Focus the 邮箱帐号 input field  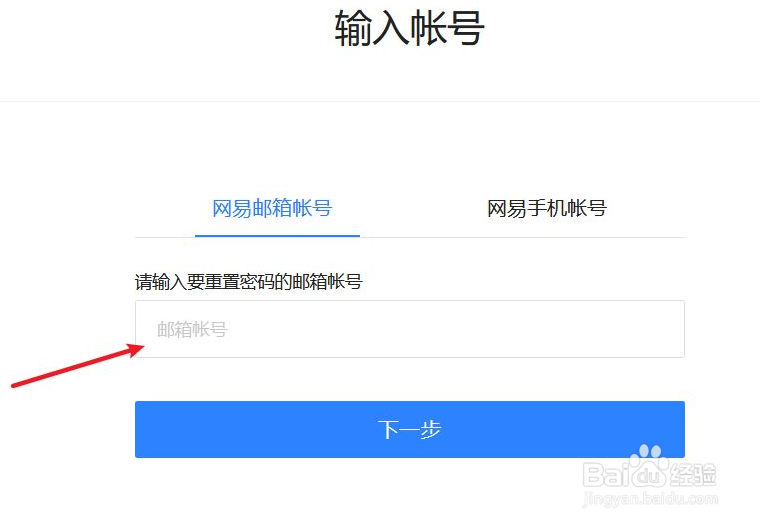point(410,329)
